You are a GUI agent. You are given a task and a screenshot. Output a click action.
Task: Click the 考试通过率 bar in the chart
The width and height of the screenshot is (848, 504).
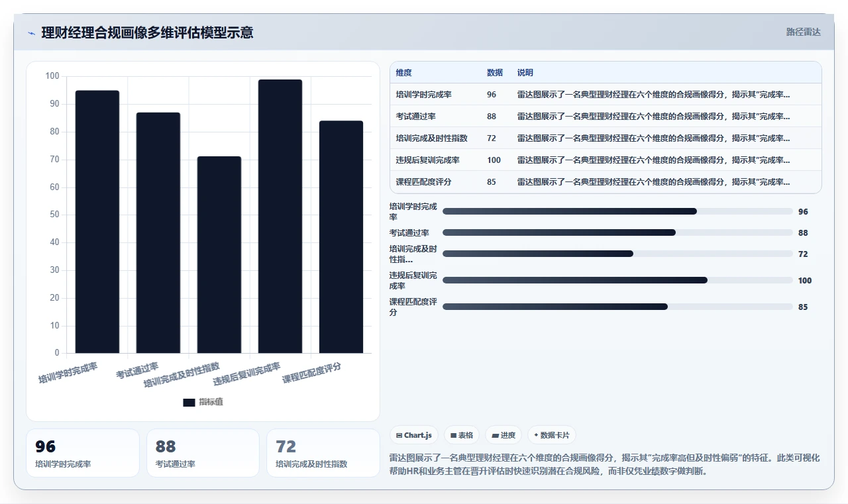[158, 233]
